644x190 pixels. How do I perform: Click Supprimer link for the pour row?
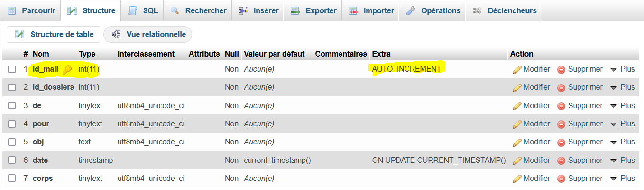coord(585,124)
